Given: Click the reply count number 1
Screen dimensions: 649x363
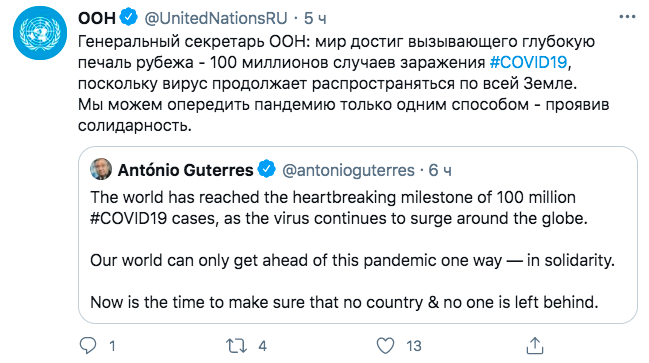Looking at the screenshot, I should coord(112,346).
